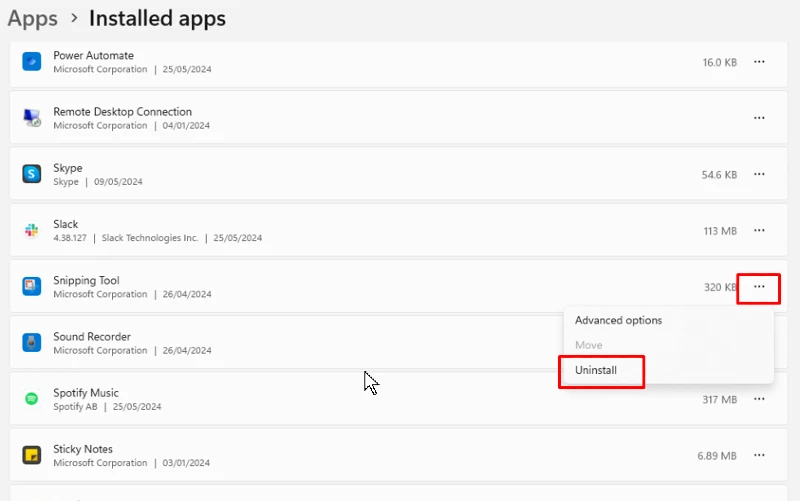Select the Remote Desktop Connection name
This screenshot has width=800, height=501.
(122, 112)
